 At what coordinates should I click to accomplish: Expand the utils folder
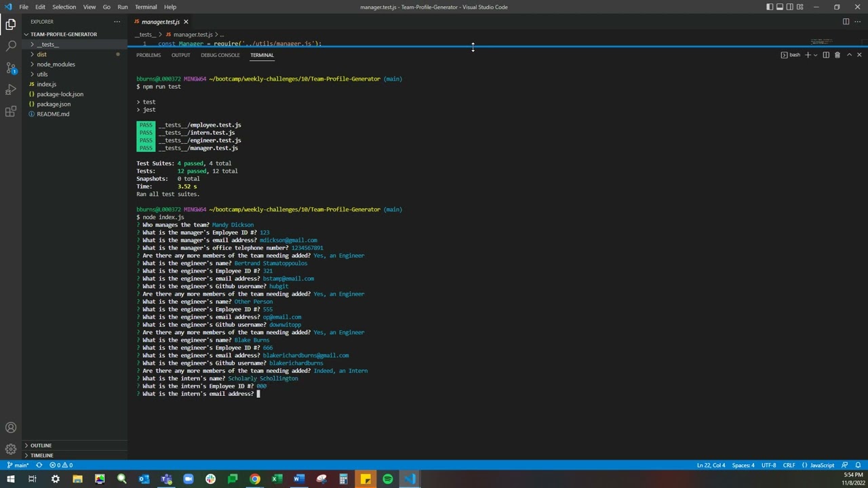coord(75,75)
